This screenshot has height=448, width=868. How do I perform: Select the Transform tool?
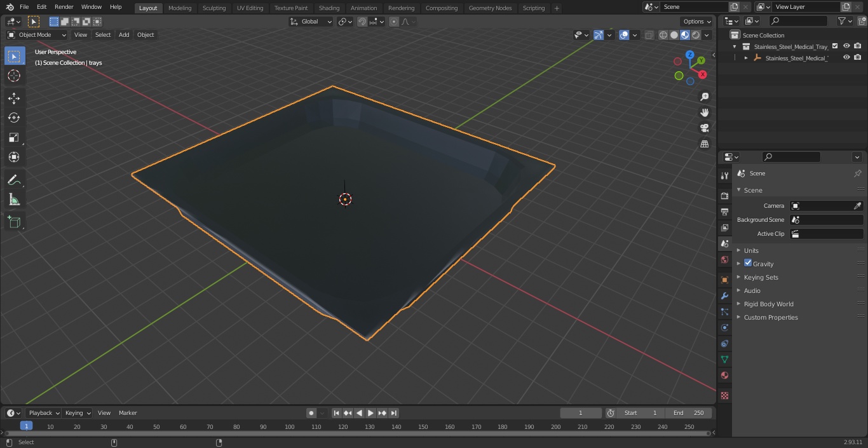pos(14,157)
